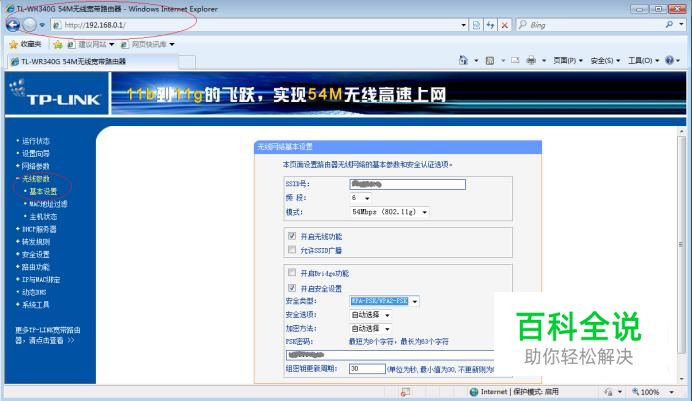Open 设置向导 in the sidebar
The height and width of the screenshot is (401, 692).
(x=36, y=154)
